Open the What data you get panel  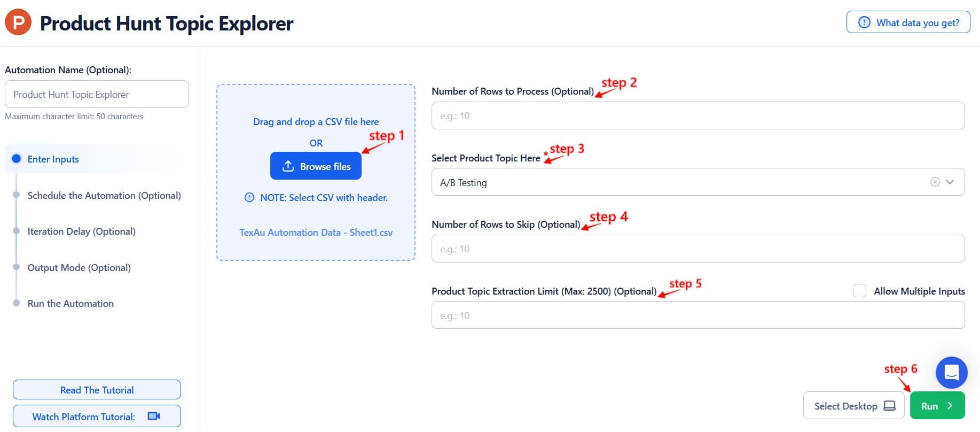tap(908, 22)
